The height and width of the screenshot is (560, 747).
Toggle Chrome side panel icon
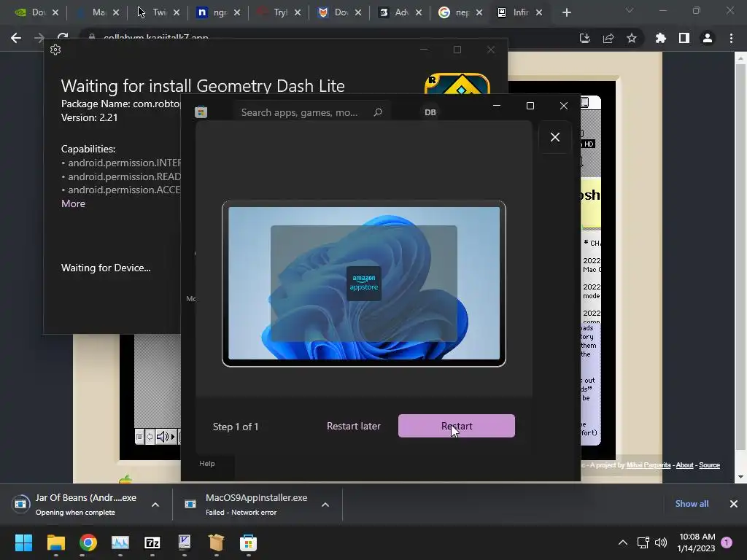[684, 38]
